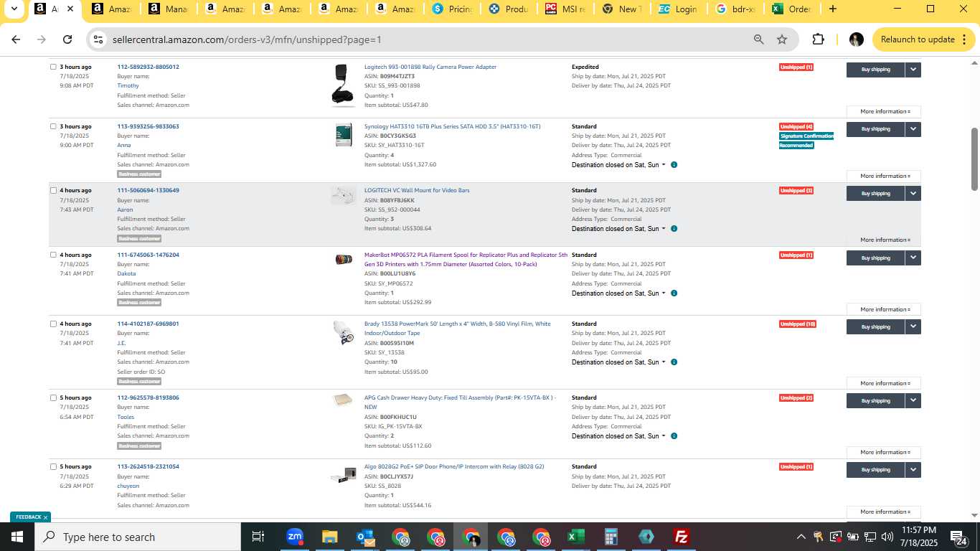Screen dimensions: 980x551
Task: Open More information for the MakerBot order
Action: tap(884, 310)
